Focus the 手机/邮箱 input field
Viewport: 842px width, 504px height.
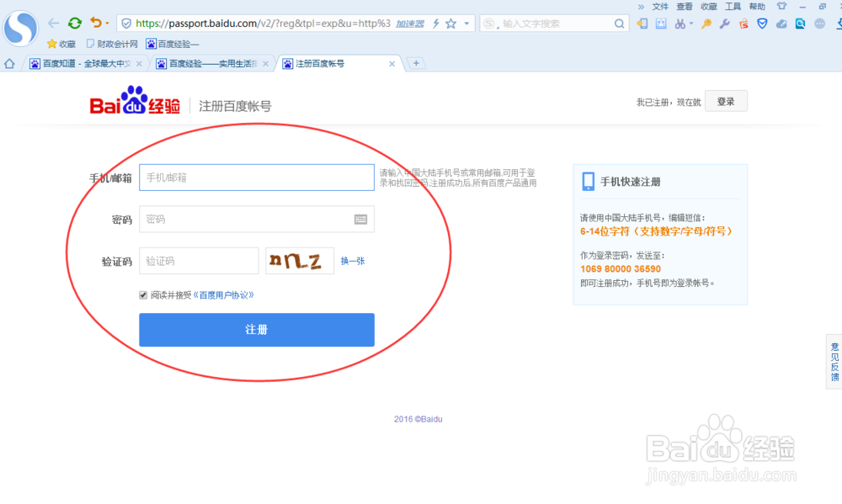257,178
